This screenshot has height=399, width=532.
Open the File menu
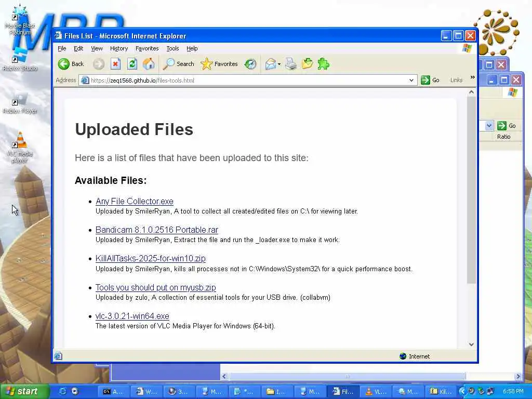click(x=62, y=48)
